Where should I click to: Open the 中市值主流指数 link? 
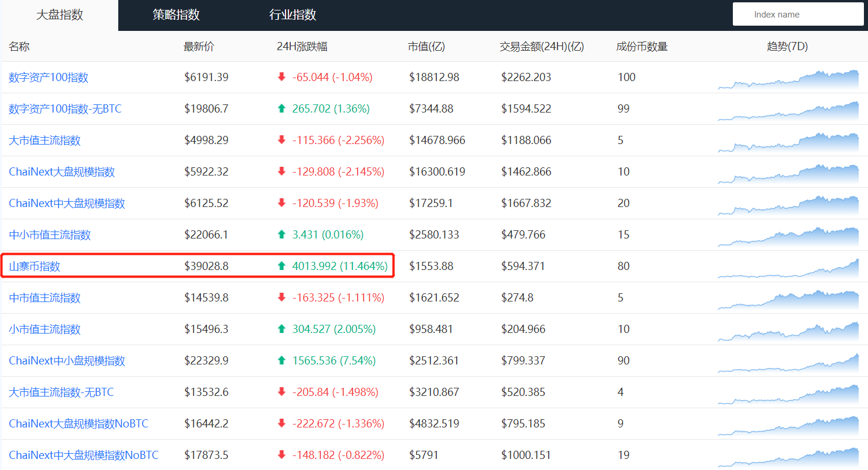click(x=44, y=298)
